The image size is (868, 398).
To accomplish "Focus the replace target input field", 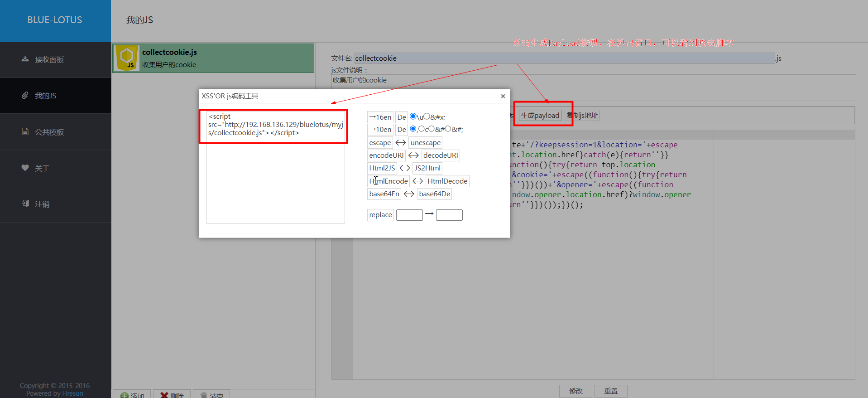I will click(449, 215).
